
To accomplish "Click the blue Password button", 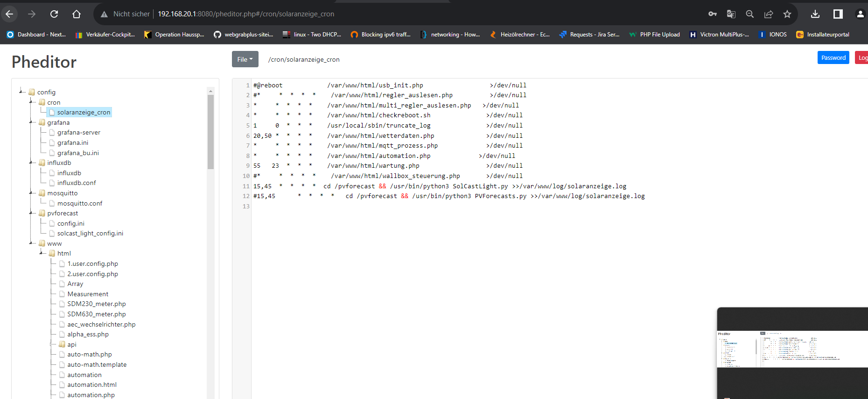I will coord(833,58).
